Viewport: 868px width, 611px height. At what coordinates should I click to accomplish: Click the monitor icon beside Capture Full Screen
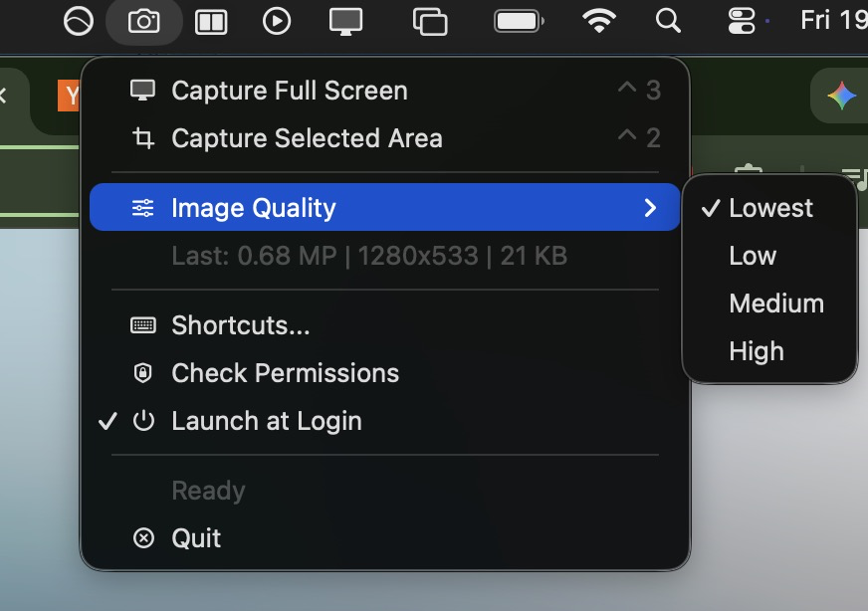pyautogui.click(x=142, y=91)
